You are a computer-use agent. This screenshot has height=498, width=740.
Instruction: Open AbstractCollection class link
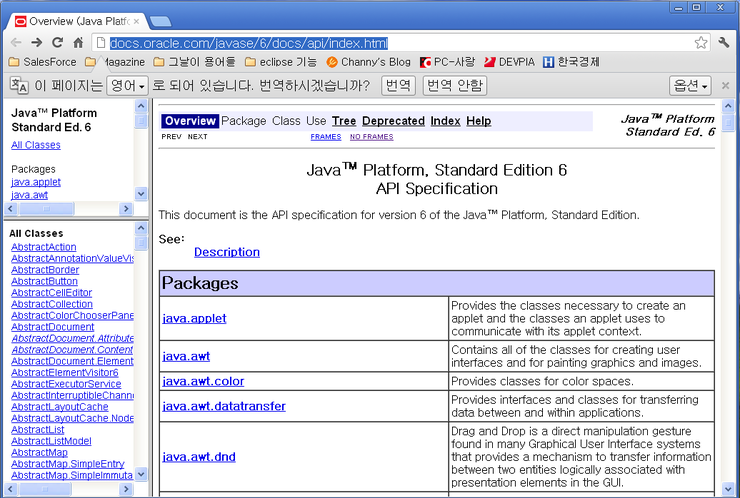pos(52,304)
